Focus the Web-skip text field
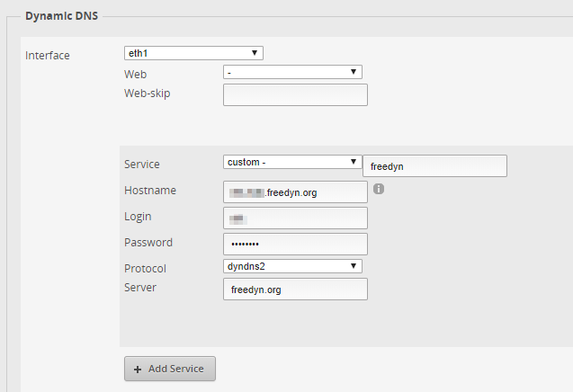573x392 pixels. pos(295,95)
